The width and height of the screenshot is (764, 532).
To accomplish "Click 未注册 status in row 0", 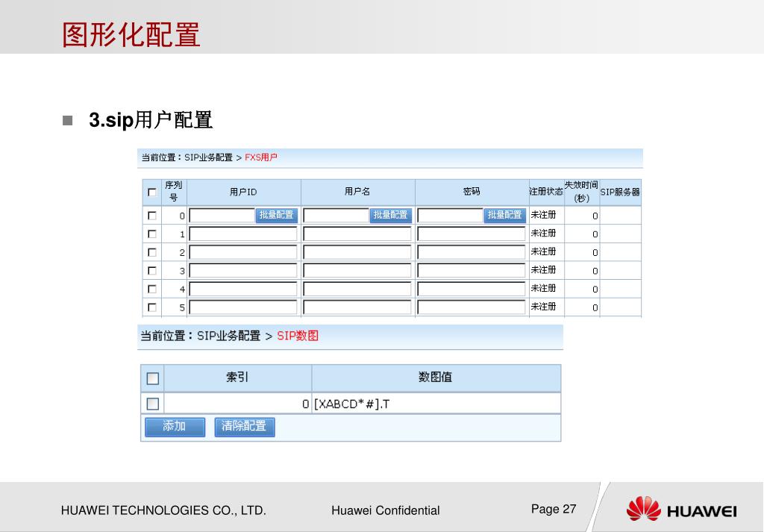I will point(543,215).
